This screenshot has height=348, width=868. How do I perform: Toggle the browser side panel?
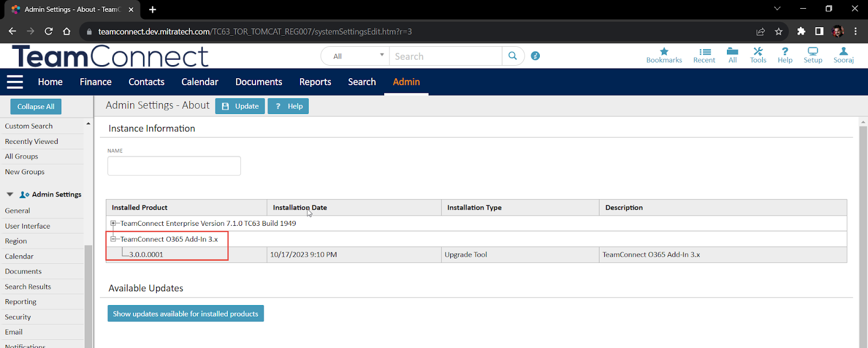[x=819, y=31]
